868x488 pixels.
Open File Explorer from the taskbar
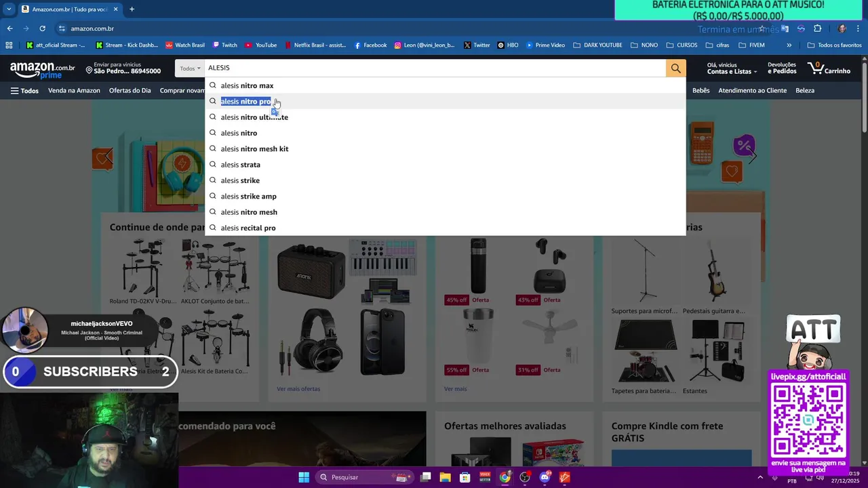click(x=445, y=477)
